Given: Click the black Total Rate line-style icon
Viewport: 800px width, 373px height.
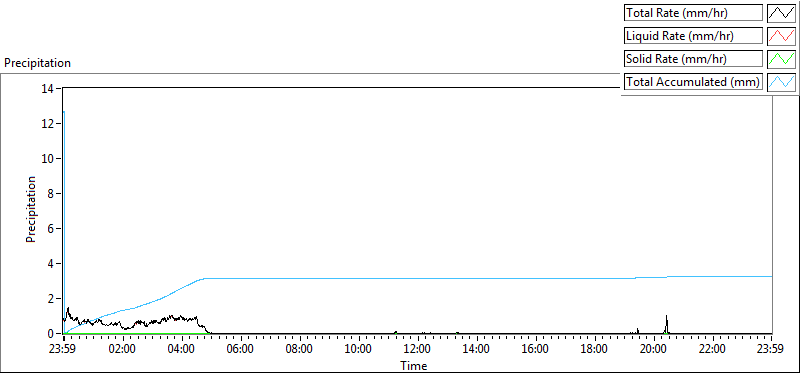Looking at the screenshot, I should coord(782,13).
